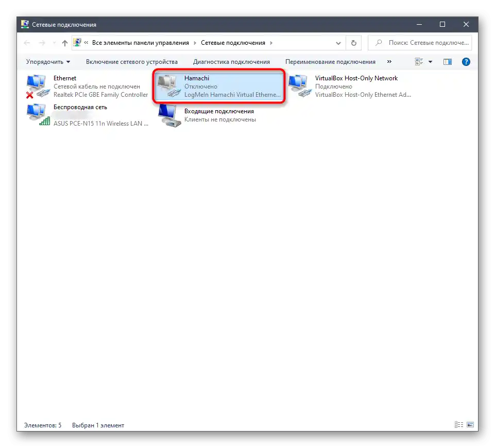The width and height of the screenshot is (495, 448).
Task: Show hidden toolbar commands with chevron
Action: [x=389, y=61]
